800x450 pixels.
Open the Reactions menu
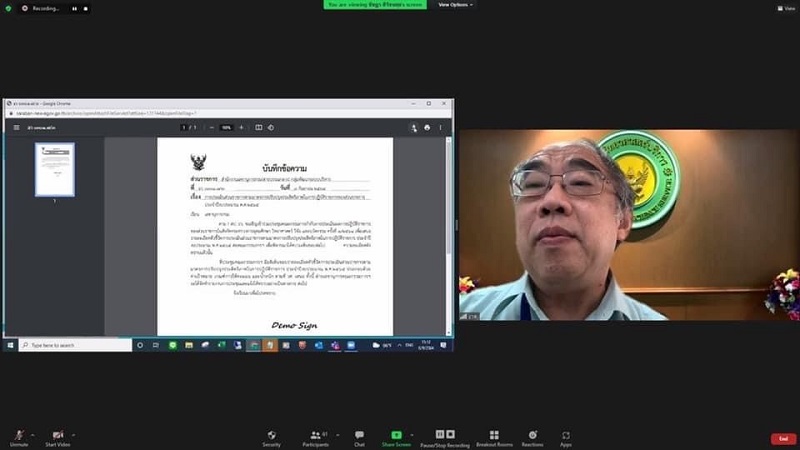pyautogui.click(x=532, y=435)
